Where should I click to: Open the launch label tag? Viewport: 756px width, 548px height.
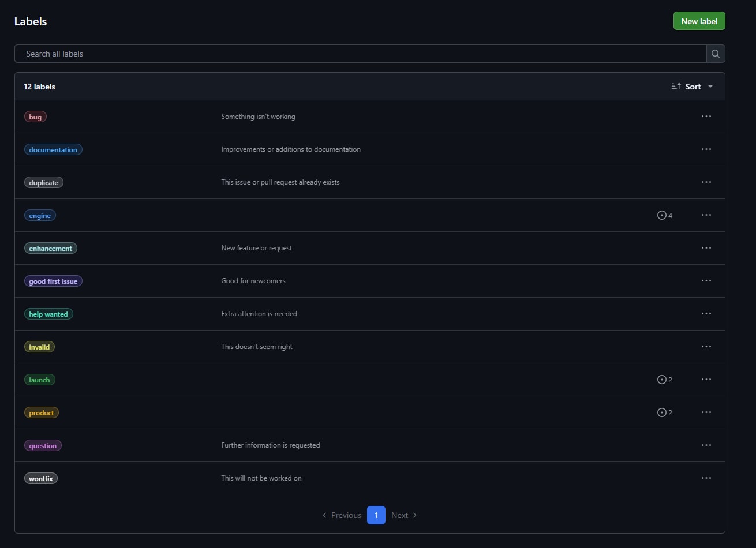click(x=40, y=380)
